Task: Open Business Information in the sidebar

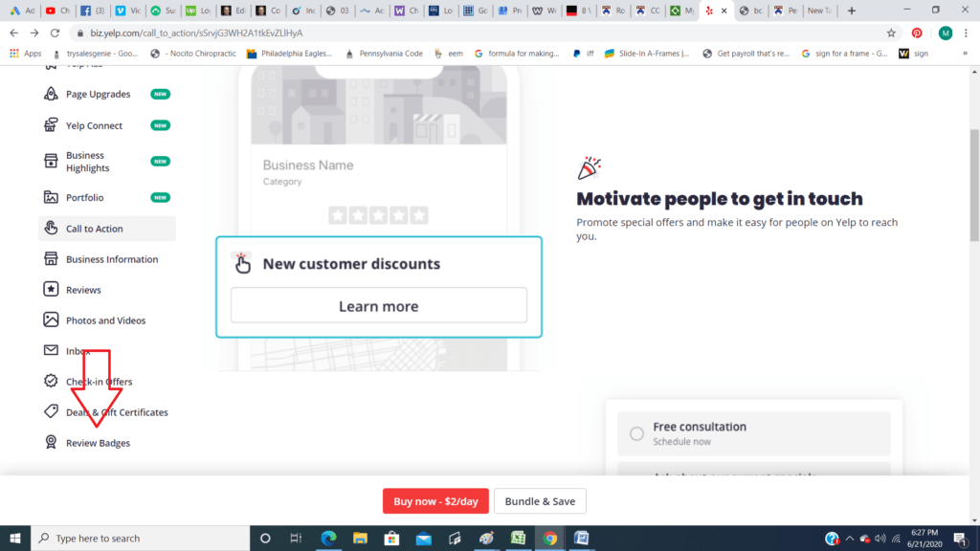Action: point(112,258)
